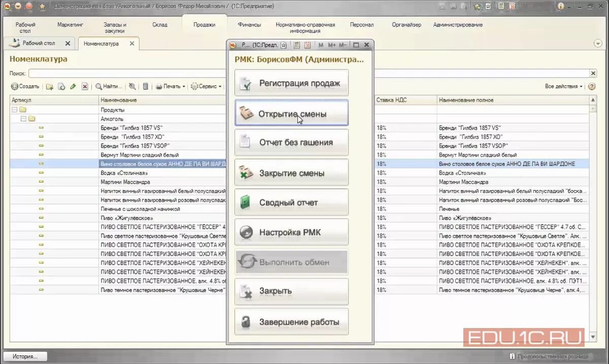
Task: Open the Сервис dropdown
Action: pos(206,87)
